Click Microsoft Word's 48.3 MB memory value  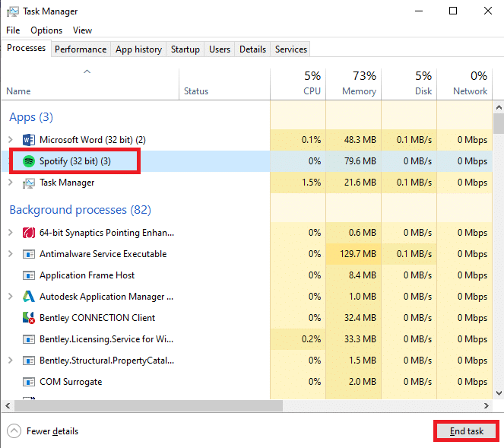coord(360,140)
